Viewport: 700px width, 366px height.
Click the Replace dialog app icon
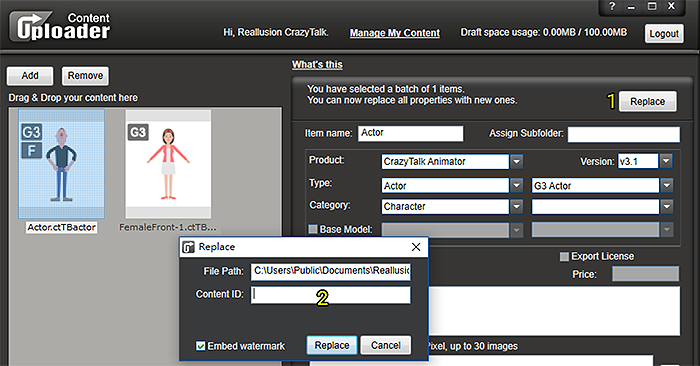[189, 247]
